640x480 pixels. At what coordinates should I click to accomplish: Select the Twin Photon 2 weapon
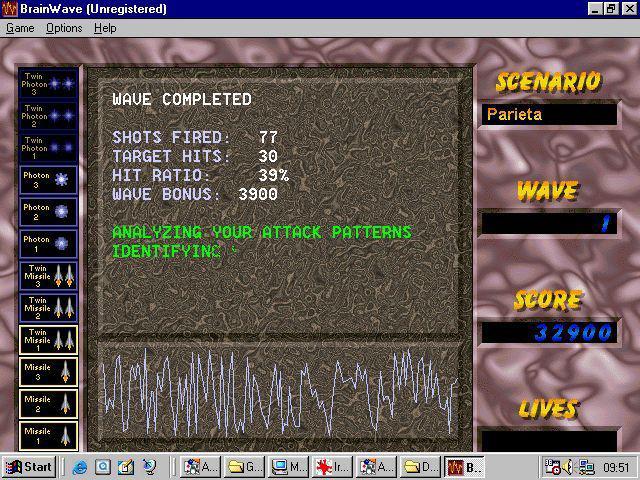48,116
